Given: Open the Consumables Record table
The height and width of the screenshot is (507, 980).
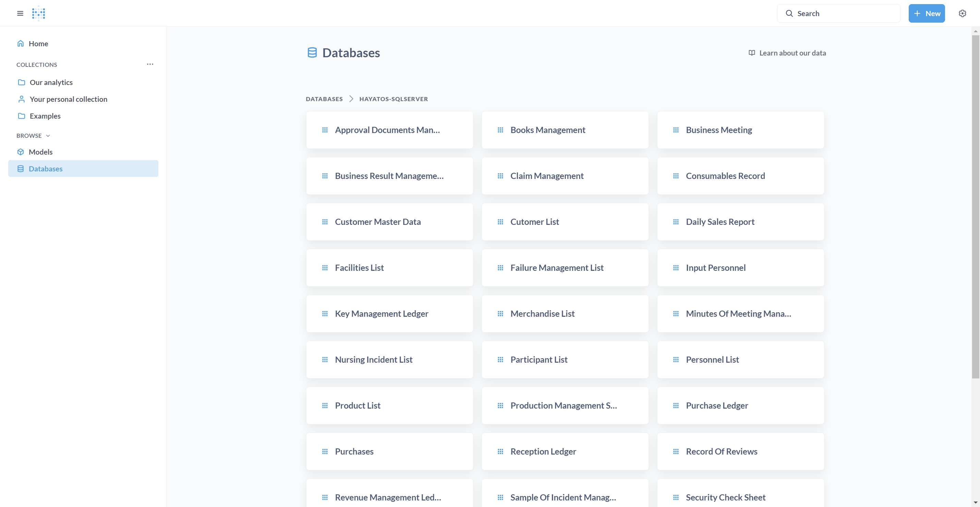Looking at the screenshot, I should [740, 176].
